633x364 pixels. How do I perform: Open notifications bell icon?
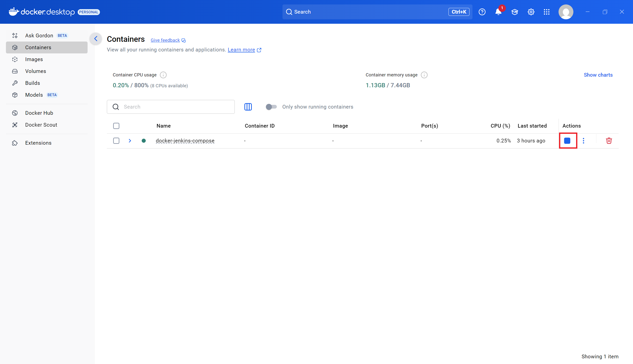coord(498,12)
